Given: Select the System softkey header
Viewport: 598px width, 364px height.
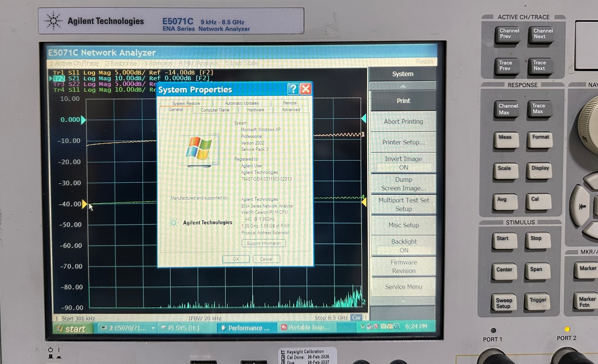Looking at the screenshot, I should (403, 74).
